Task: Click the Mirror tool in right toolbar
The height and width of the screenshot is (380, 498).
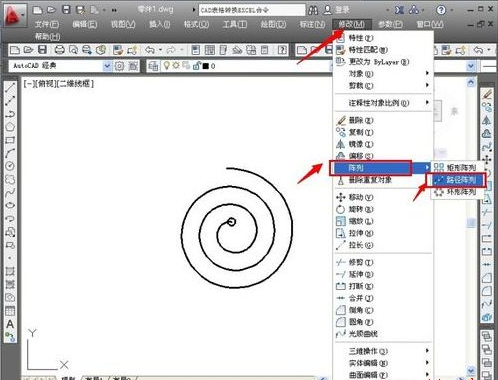Action: tap(487, 121)
